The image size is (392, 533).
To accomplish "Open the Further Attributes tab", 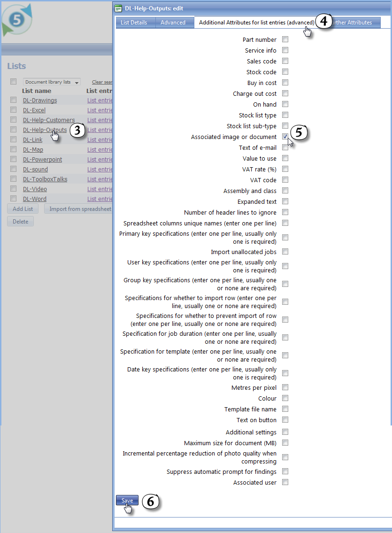I will [x=354, y=23].
